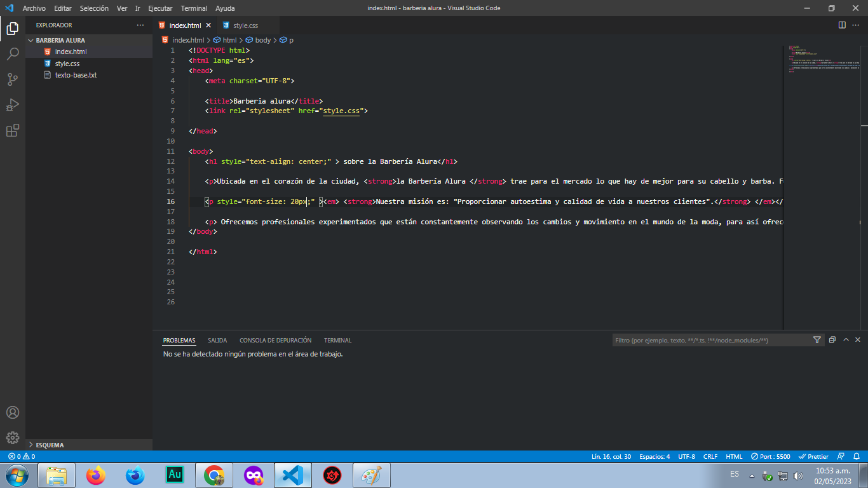
Task: Open the Search view in activity bar
Action: (12, 53)
